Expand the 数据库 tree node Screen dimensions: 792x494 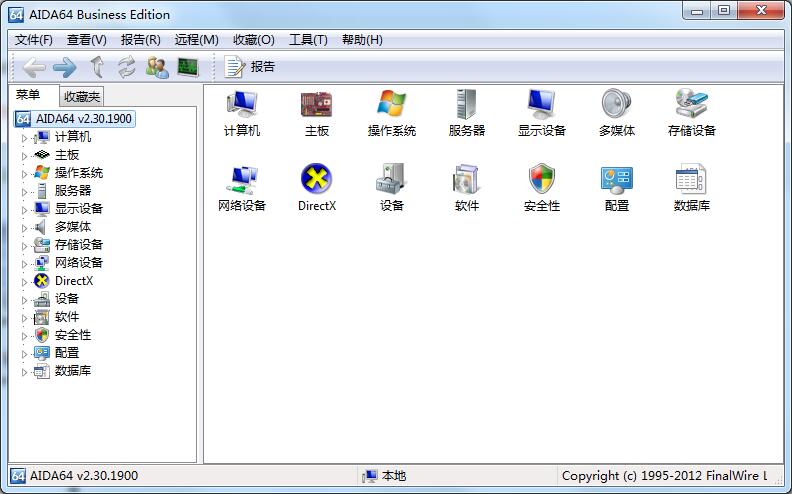[24, 372]
